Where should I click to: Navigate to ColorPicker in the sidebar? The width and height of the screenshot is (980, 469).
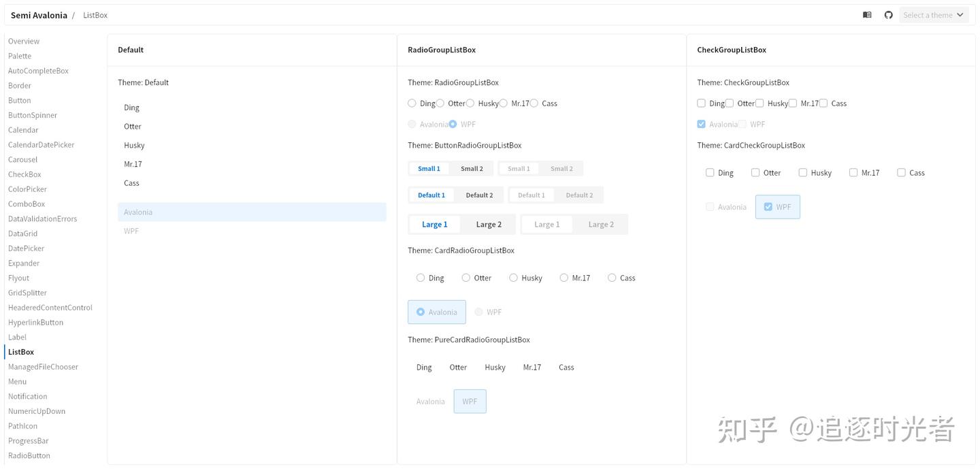tap(27, 189)
